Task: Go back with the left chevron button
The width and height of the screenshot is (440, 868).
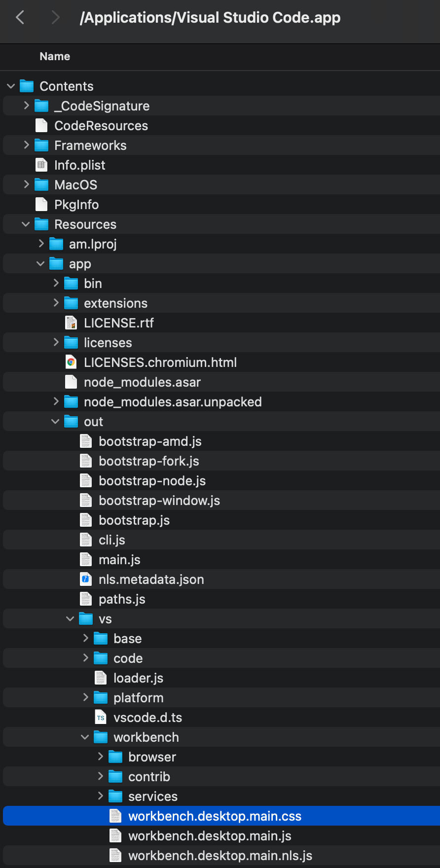Action: click(20, 18)
